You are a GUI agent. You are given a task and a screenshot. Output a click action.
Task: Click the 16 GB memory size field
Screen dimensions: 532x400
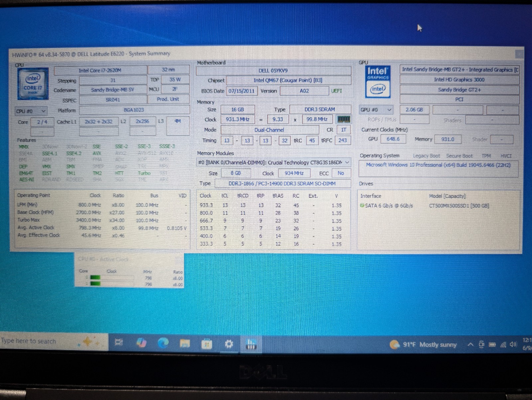pos(238,109)
